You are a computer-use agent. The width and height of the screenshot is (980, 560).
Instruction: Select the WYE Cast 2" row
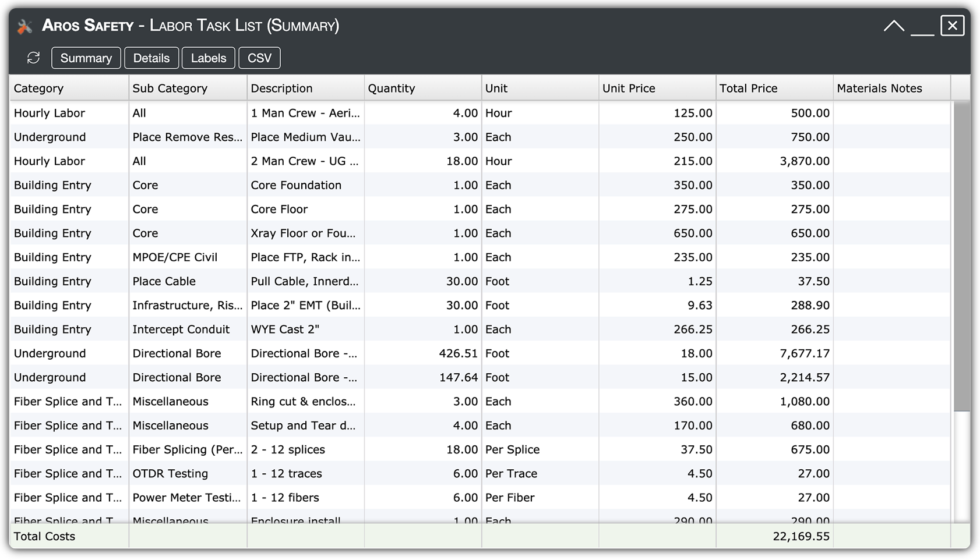click(285, 329)
